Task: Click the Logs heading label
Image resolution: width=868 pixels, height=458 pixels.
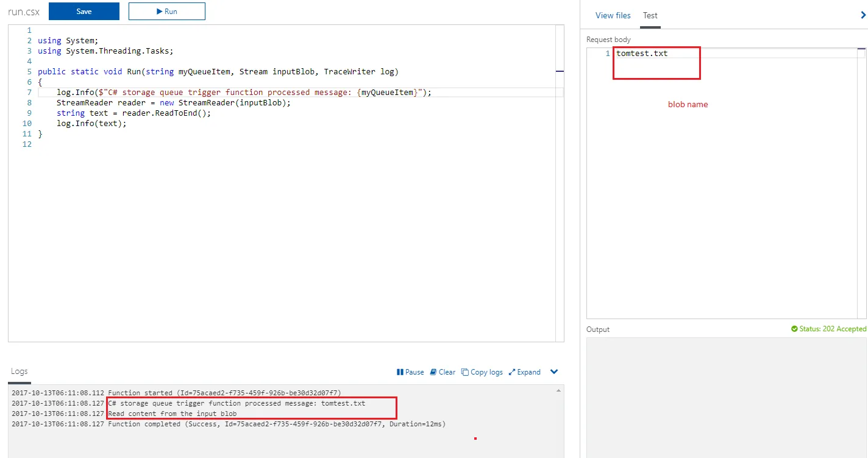Action: 20,371
